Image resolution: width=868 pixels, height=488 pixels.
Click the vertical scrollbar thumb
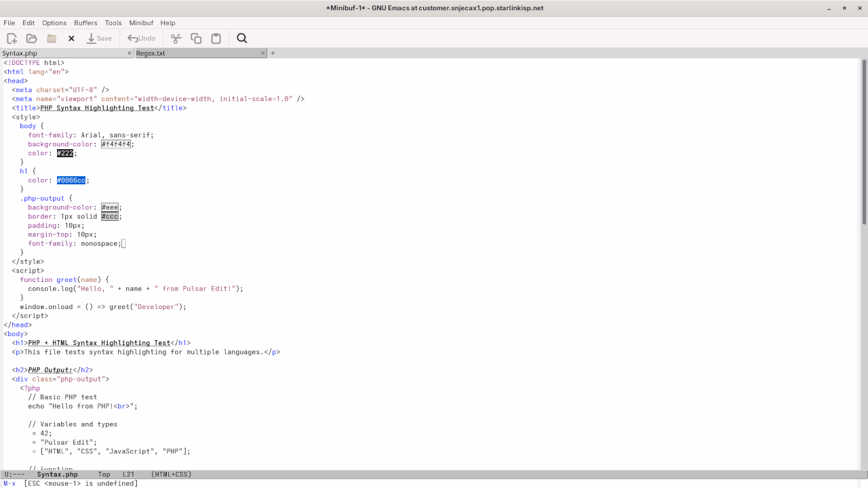(864, 142)
